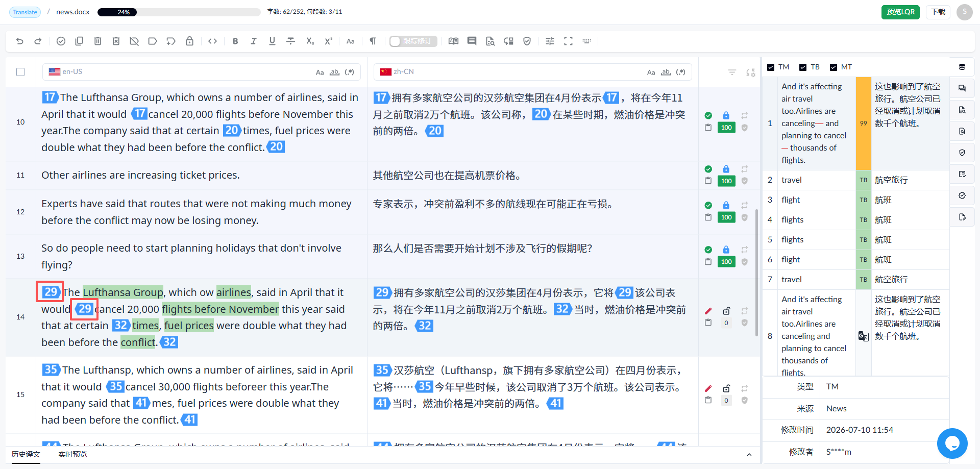The height and width of the screenshot is (469, 980).
Task: Toggle regex option in target search
Action: [x=680, y=72]
